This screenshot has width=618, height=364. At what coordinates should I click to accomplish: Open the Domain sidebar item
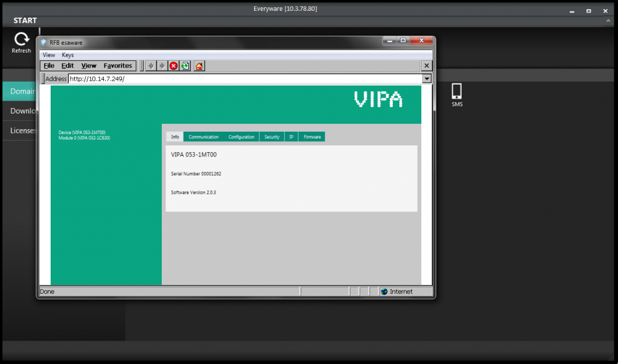[20, 91]
